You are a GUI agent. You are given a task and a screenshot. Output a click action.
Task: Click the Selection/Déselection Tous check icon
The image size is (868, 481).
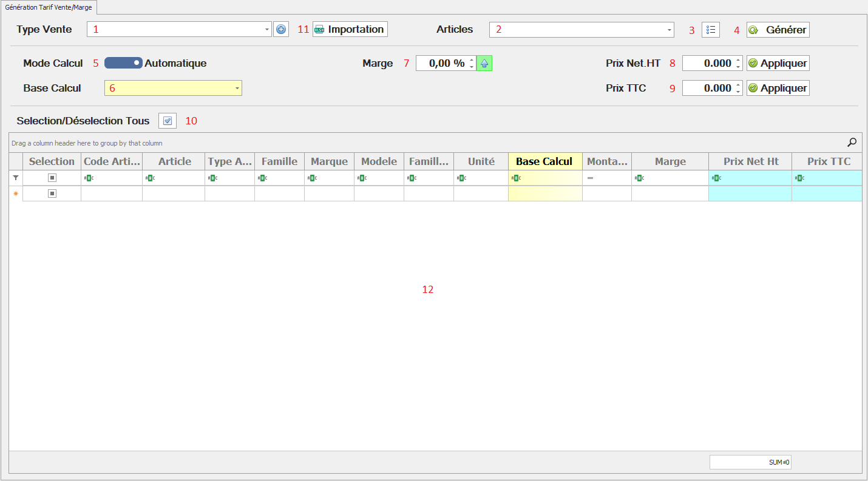click(x=168, y=121)
